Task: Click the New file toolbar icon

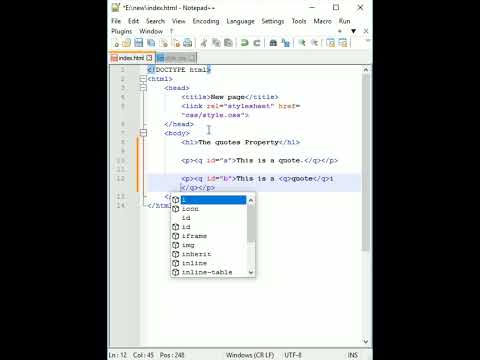Action: point(116,43)
